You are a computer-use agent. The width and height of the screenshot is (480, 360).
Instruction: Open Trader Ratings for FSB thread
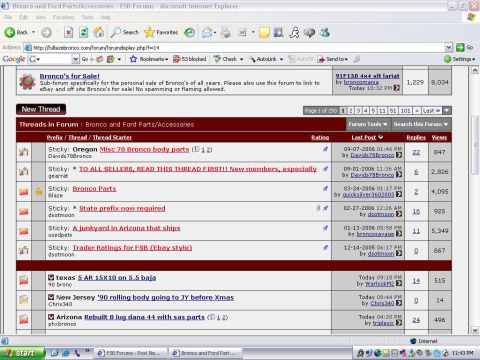132,248
